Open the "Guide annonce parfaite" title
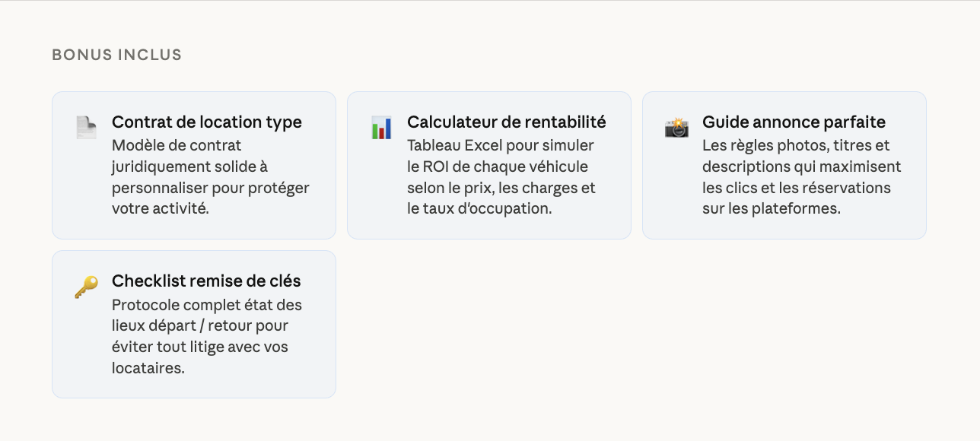Screen dimensions: 980x441 pos(794,122)
